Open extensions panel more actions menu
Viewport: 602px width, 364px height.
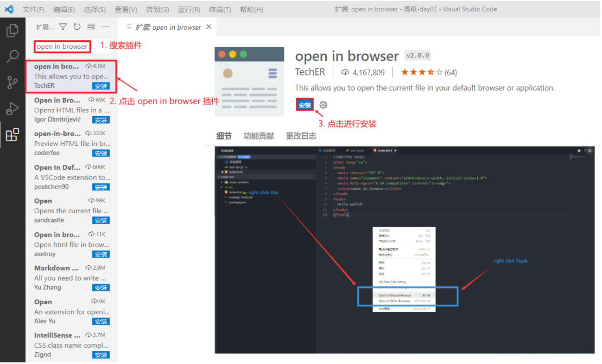[105, 27]
